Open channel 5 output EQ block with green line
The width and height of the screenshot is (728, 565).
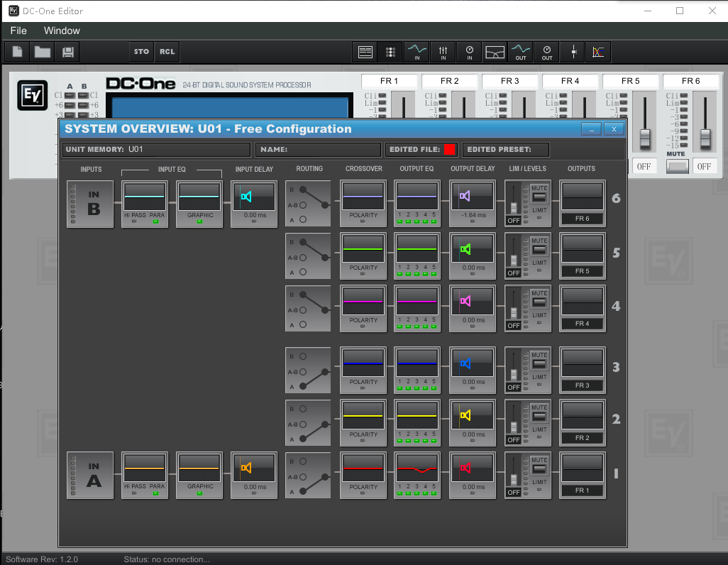[417, 256]
